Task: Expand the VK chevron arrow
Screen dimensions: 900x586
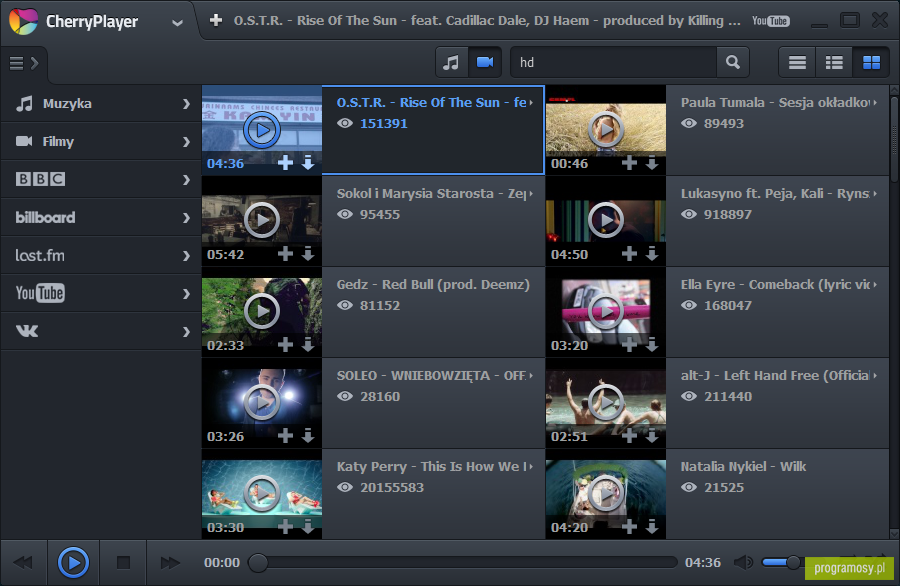Action: pyautogui.click(x=186, y=332)
